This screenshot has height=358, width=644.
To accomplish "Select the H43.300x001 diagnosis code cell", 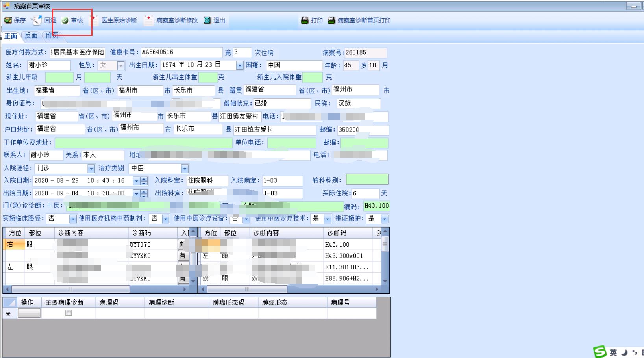I will pos(348,256).
